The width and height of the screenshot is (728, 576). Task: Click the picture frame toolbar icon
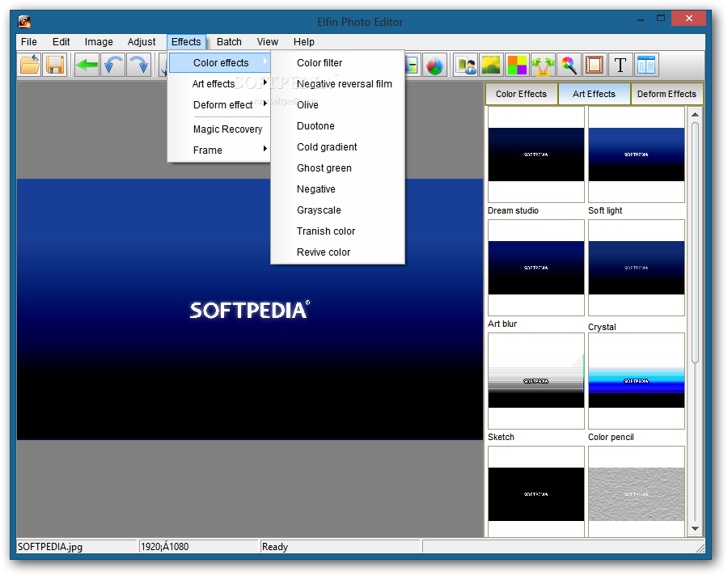point(595,65)
